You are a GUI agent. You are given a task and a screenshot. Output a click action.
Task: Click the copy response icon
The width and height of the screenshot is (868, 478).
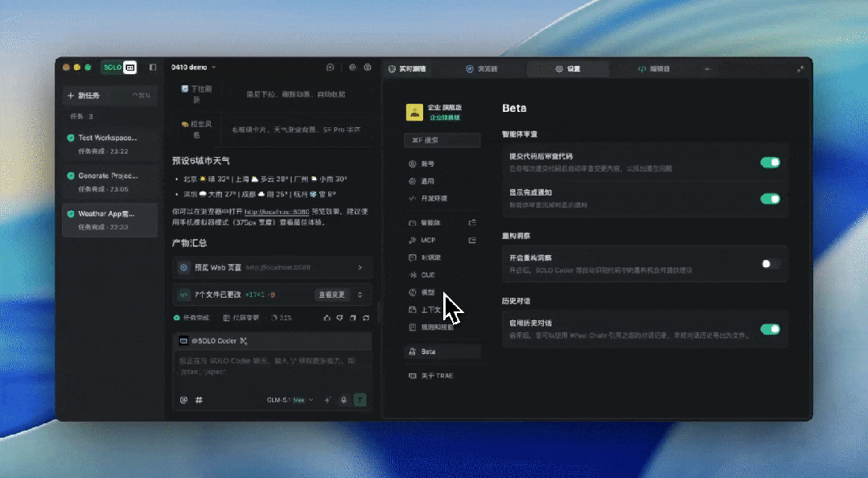click(352, 318)
